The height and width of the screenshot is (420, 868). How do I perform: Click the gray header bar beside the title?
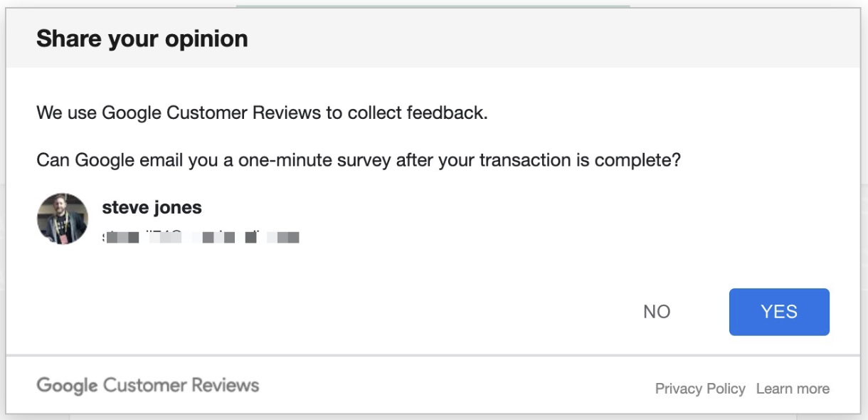coord(555,38)
